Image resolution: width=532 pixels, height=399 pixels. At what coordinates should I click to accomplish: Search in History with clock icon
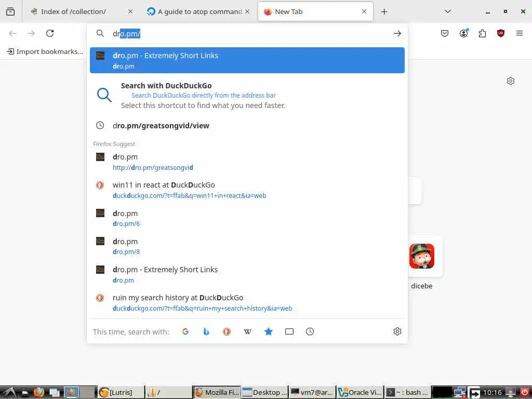point(310,331)
